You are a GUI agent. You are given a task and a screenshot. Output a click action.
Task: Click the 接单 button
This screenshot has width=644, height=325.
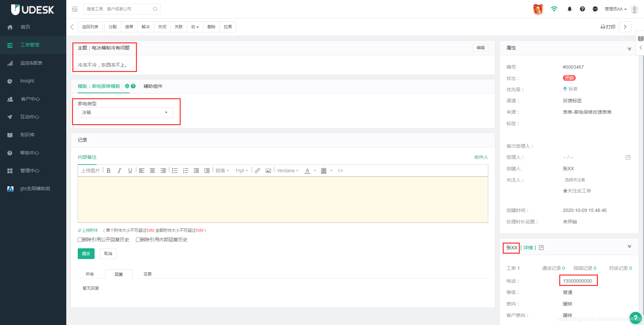[x=129, y=27]
